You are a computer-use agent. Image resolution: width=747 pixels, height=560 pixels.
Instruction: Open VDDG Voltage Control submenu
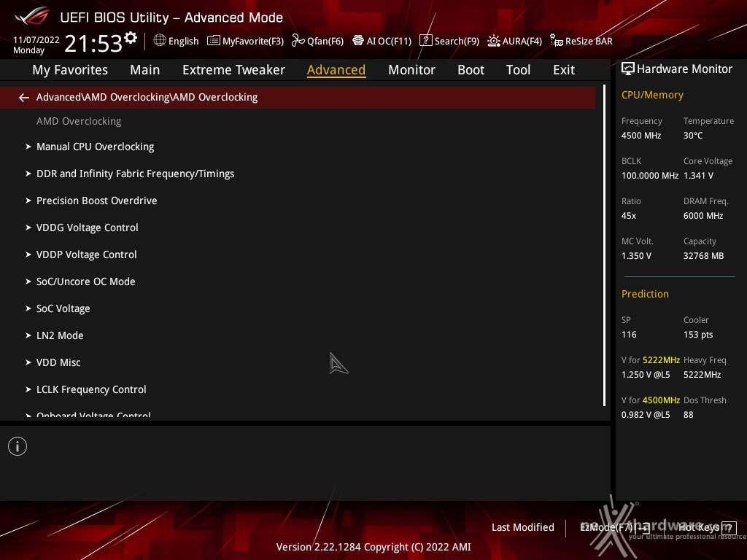point(88,227)
